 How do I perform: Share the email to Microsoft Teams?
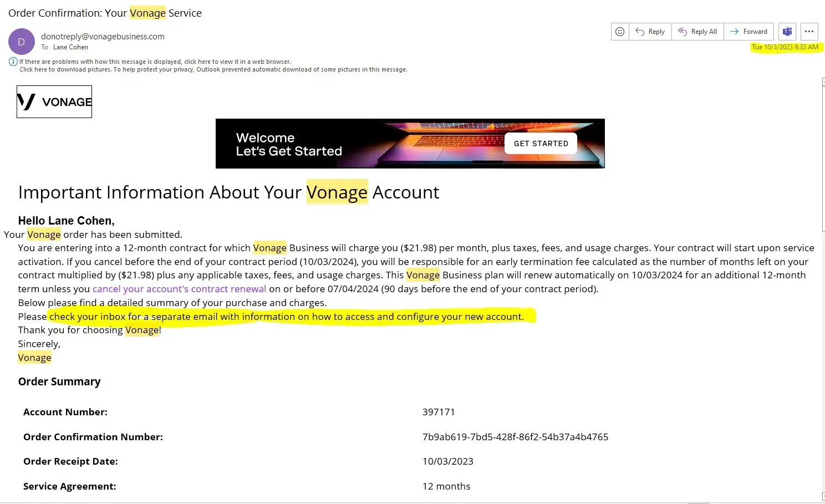(x=787, y=32)
